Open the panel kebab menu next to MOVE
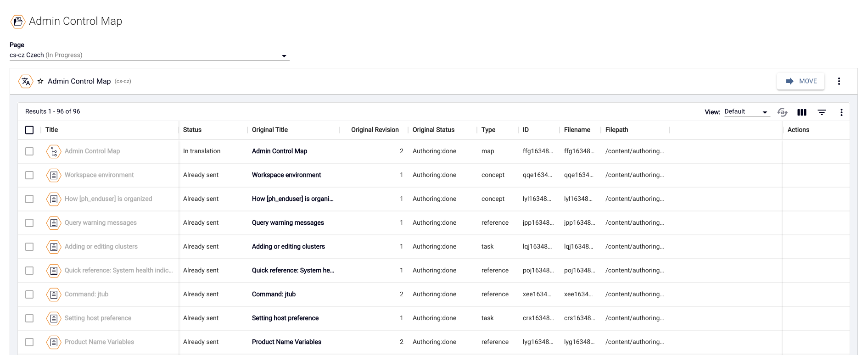Screen dimensions: 868x355 coord(839,81)
